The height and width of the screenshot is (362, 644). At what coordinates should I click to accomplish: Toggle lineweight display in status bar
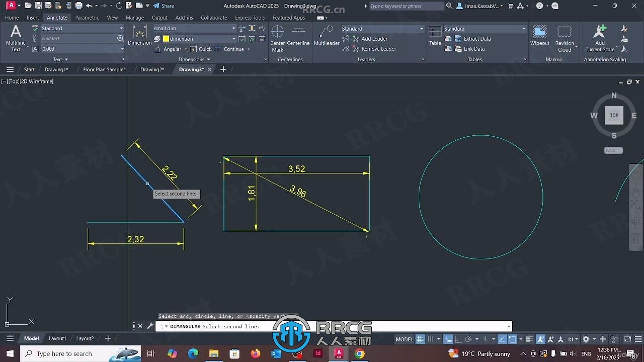[530, 339]
